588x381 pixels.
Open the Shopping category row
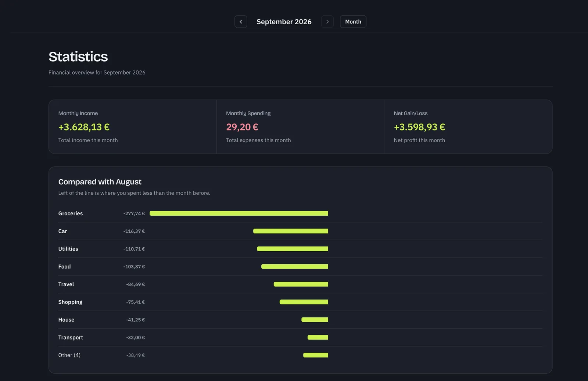[300, 302]
